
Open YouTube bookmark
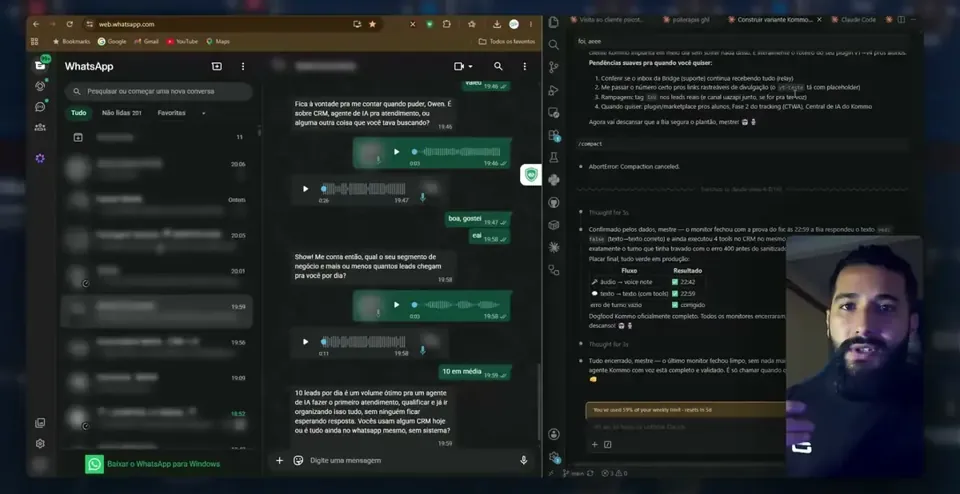(182, 42)
